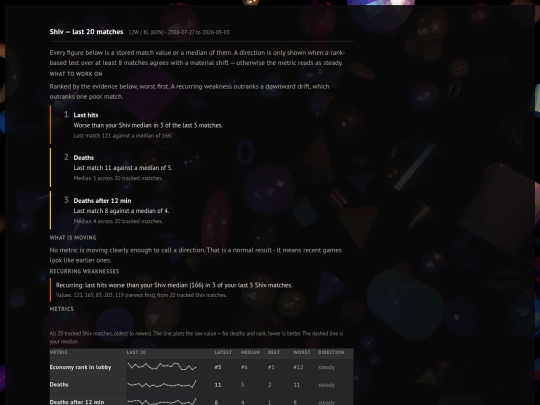Click the 'WORST' column header
The image size is (540, 405).
(302, 352)
